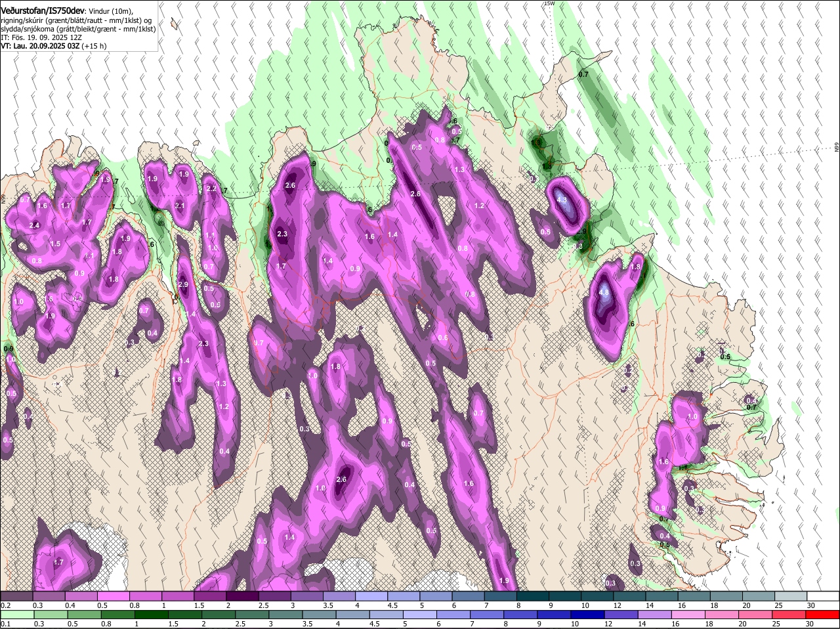Click the purple legend swatch between 0.3 and 0.4
This screenshot has height=629, width=840.
[x=49, y=596]
